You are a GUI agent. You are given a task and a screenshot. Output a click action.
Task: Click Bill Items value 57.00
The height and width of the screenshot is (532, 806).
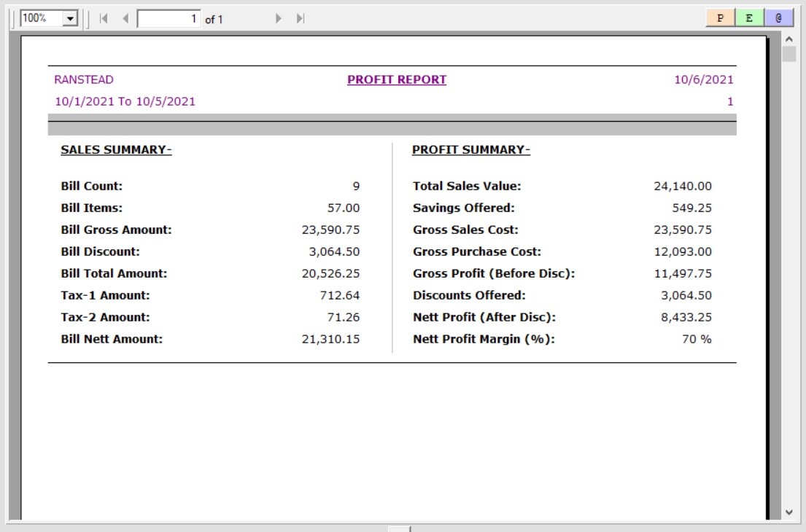tap(344, 208)
